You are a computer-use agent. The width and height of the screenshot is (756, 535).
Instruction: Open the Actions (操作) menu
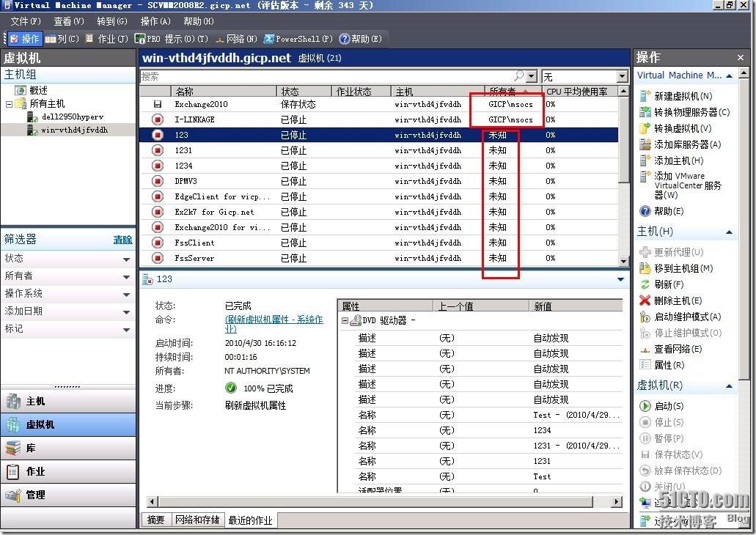[155, 21]
